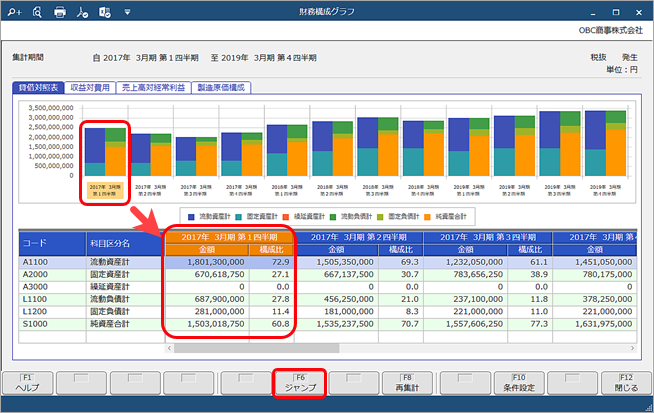654x413 pixels.
Task: Click the 2019年 3月期 第4四半期 chart column
Action: pyautogui.click(x=605, y=143)
